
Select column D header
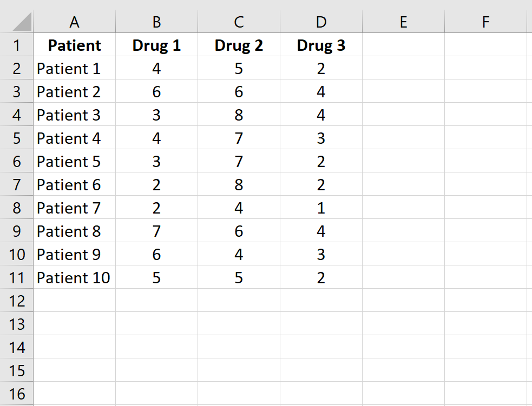[321, 22]
